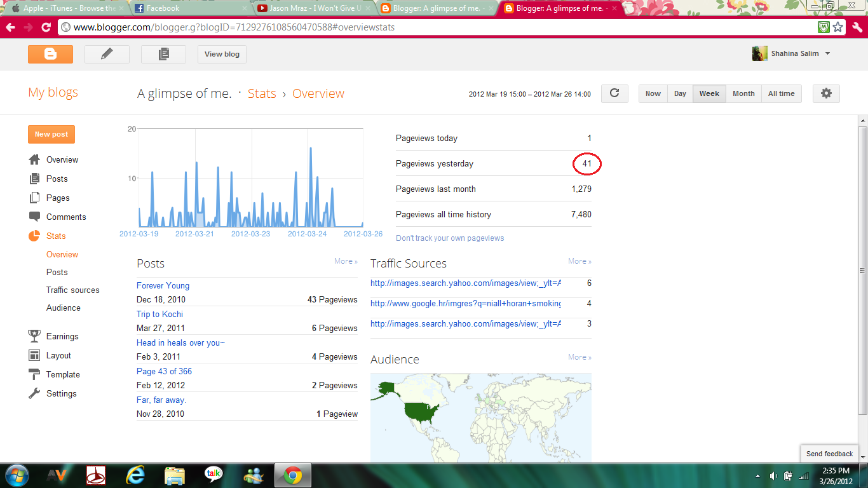Open the Windows Start button
Image resolution: width=868 pixels, height=488 pixels.
(x=16, y=475)
